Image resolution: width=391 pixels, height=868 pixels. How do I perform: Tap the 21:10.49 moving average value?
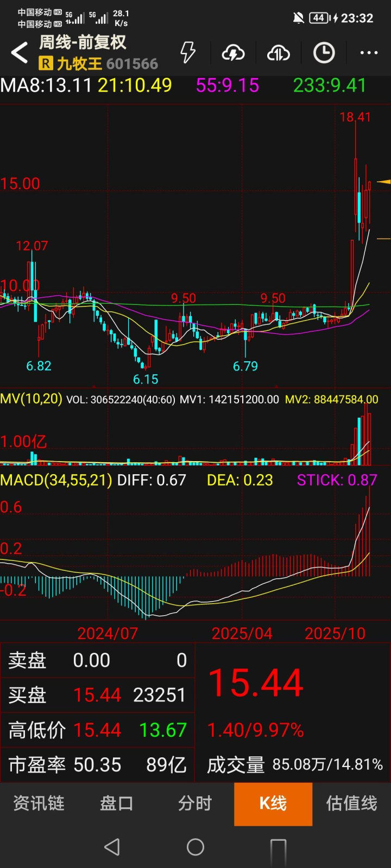point(135,85)
